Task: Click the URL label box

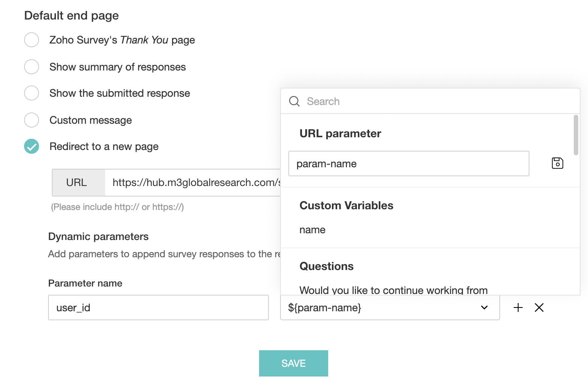Action: 77,183
